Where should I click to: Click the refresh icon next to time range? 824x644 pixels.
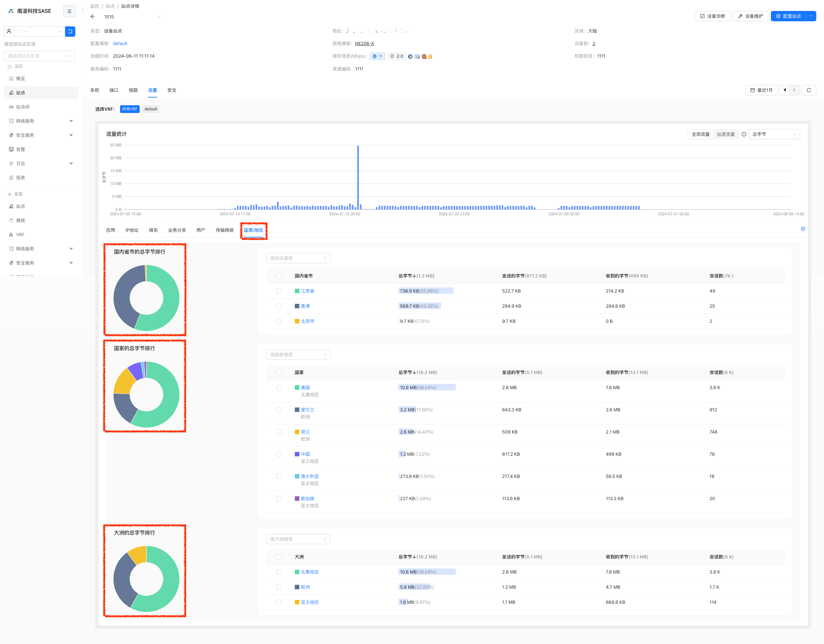(809, 90)
